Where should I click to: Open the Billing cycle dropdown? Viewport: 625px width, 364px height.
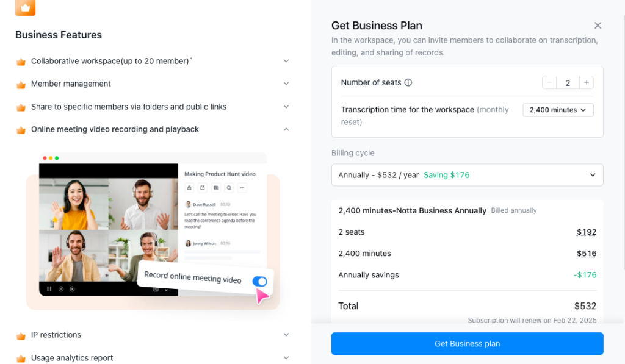point(467,175)
